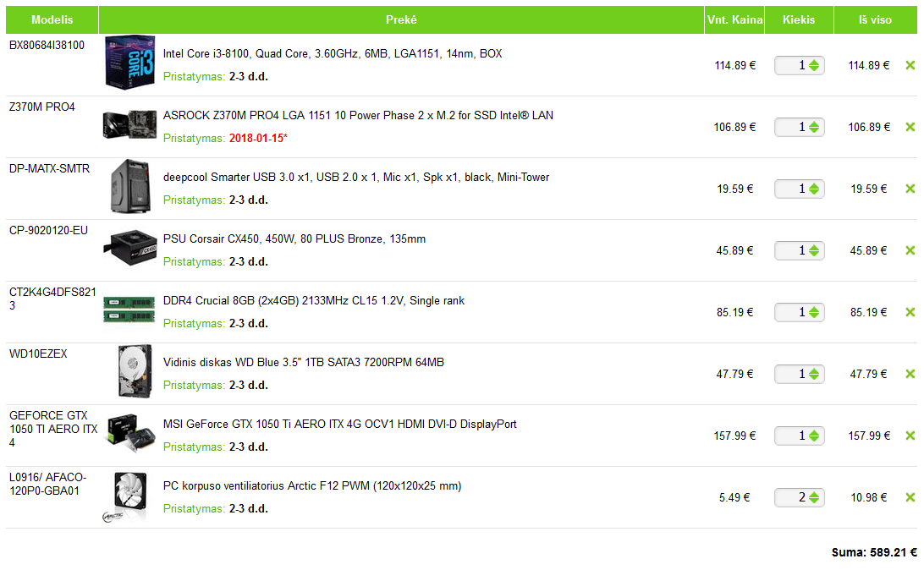The height and width of the screenshot is (570, 924).
Task: Click the ASROCK motherboard product image
Action: click(x=129, y=124)
